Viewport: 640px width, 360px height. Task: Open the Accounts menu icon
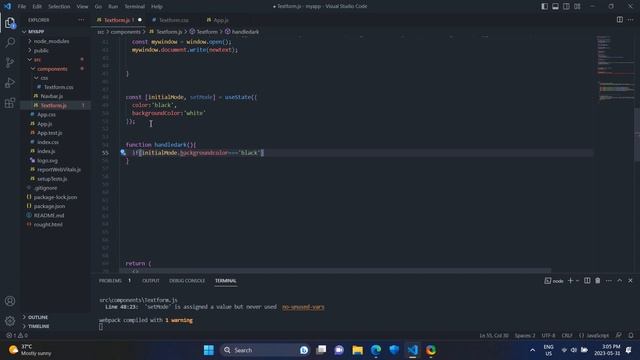(x=10, y=301)
